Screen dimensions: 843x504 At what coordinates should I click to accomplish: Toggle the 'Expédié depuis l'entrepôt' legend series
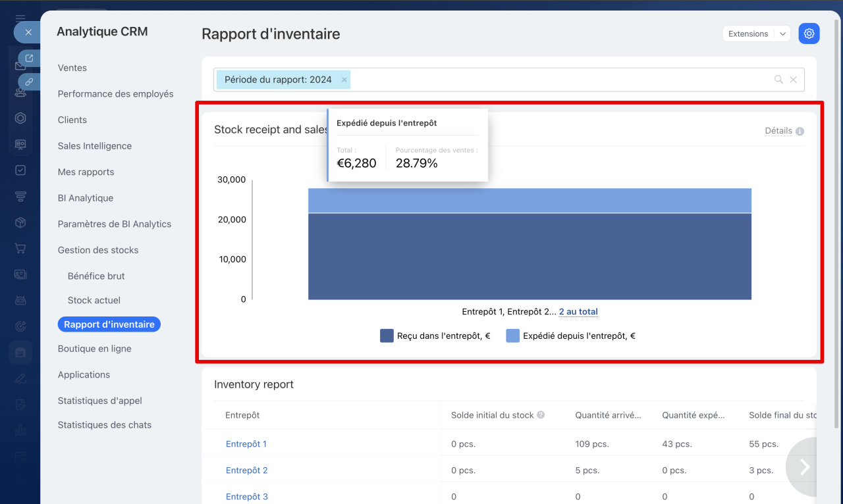(x=570, y=336)
